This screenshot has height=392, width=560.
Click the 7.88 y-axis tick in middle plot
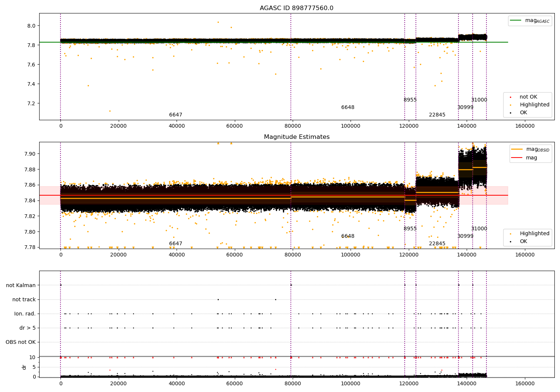pos(30,169)
